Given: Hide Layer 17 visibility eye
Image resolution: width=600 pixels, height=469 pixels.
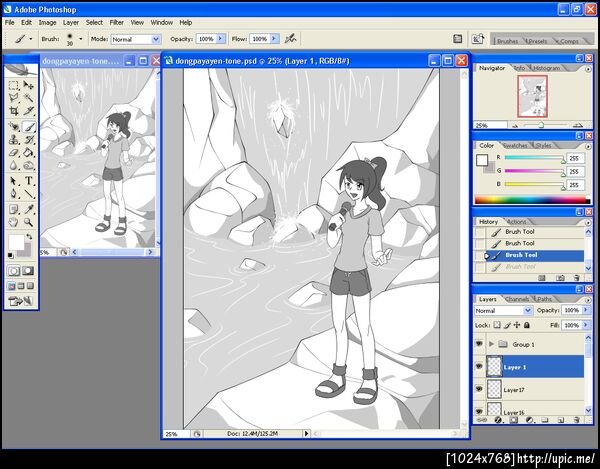Looking at the screenshot, I should (479, 389).
